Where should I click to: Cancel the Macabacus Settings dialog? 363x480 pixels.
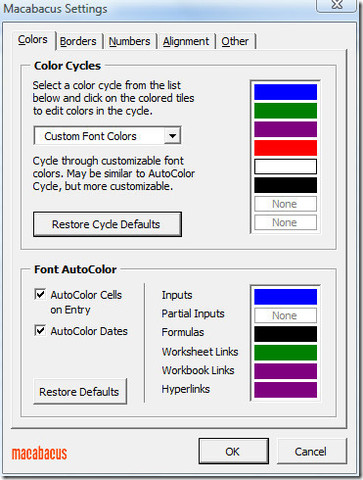tap(312, 451)
